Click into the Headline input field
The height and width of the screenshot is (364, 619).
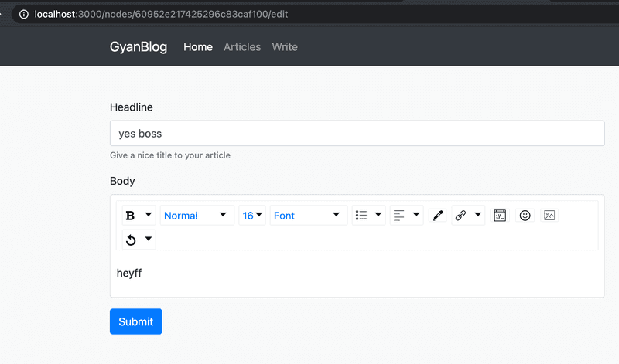tap(357, 134)
